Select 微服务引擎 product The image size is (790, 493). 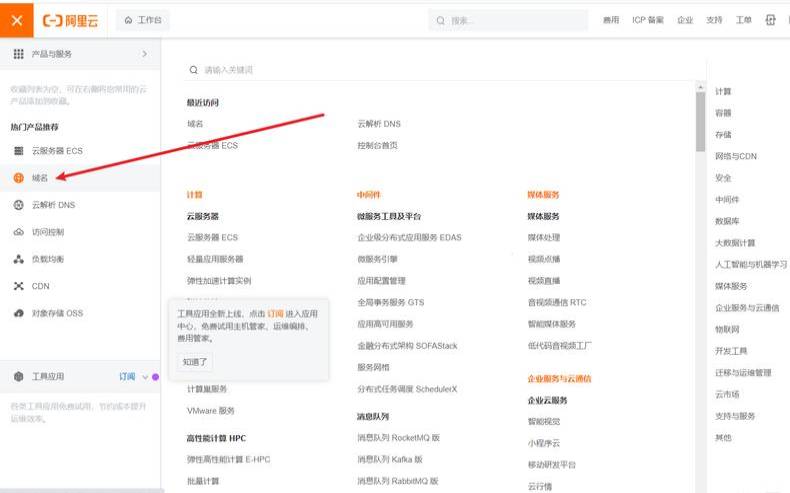[x=377, y=259]
